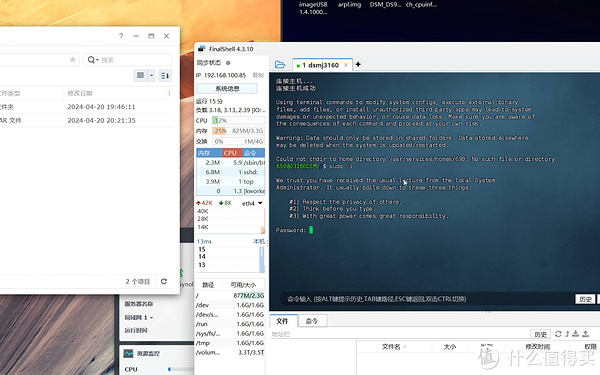Click the upload file icon in file toolbar
Image resolution: width=600 pixels, height=375 pixels.
(x=585, y=334)
